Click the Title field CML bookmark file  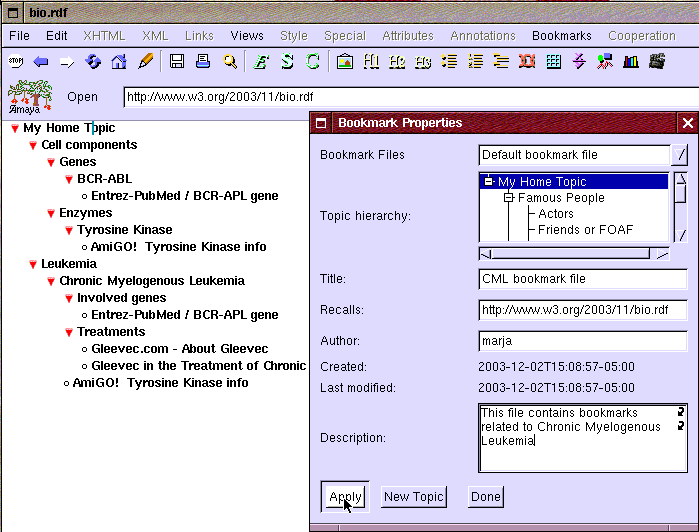click(x=583, y=279)
